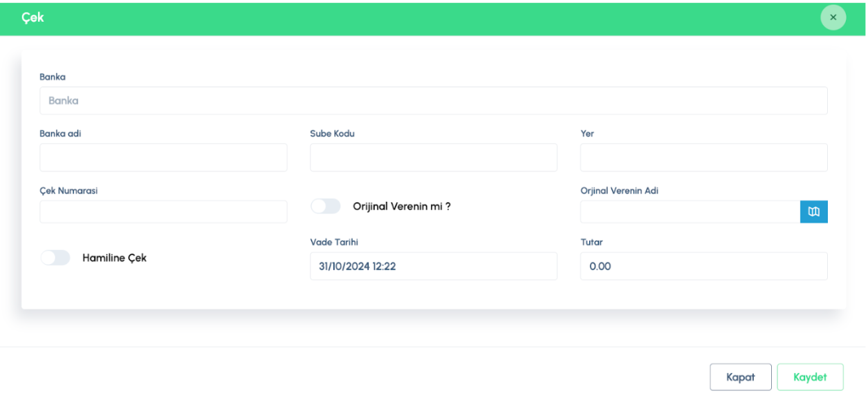Open the Banka selection field
Image resolution: width=868 pixels, height=398 pixels.
pos(433,101)
